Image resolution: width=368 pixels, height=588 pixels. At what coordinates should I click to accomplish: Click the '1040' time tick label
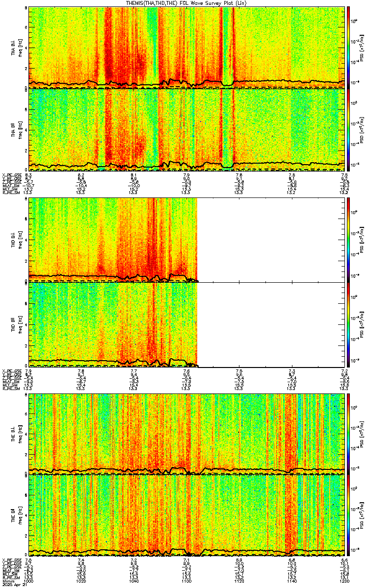pos(134,581)
